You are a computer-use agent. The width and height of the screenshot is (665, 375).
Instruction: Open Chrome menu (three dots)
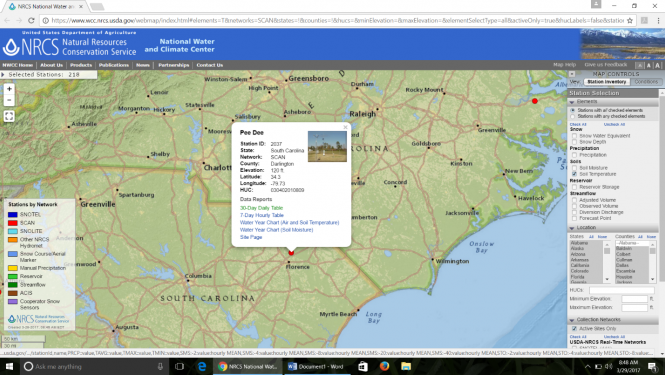click(x=658, y=20)
